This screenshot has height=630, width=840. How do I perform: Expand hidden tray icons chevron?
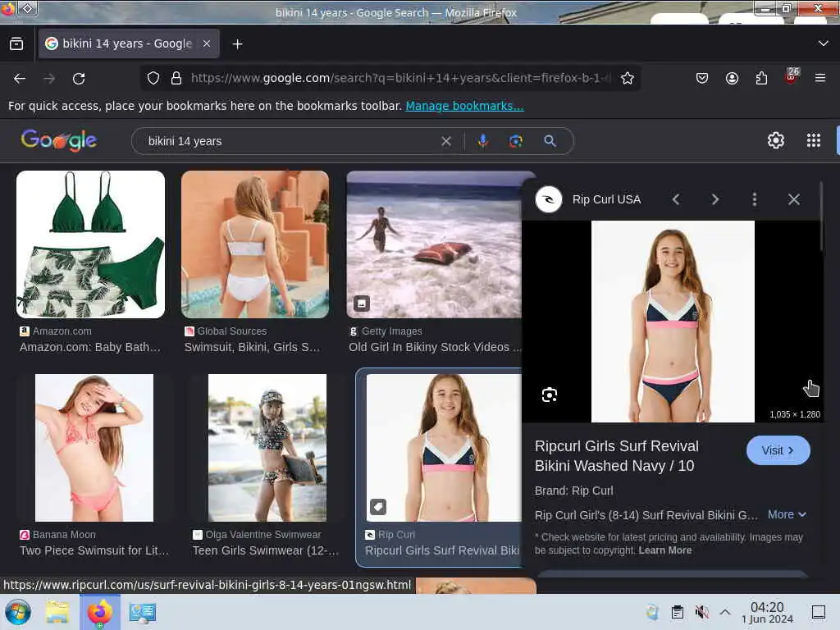[725, 612]
